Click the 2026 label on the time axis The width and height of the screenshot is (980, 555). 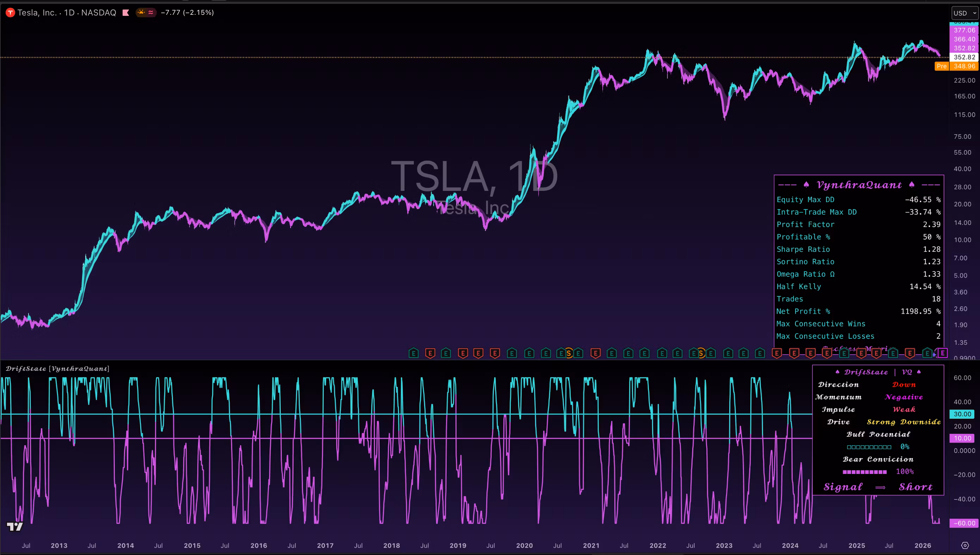coord(923,545)
